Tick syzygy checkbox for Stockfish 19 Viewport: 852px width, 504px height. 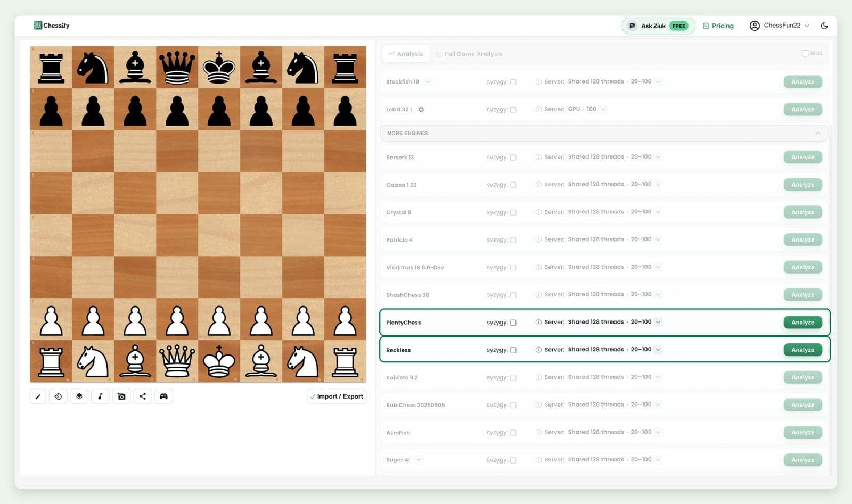click(513, 82)
